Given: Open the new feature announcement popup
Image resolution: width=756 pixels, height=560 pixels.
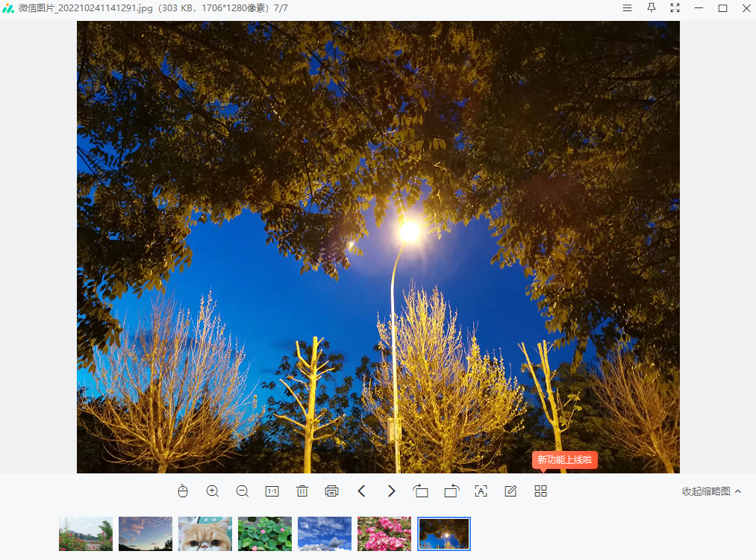Looking at the screenshot, I should click(x=565, y=460).
